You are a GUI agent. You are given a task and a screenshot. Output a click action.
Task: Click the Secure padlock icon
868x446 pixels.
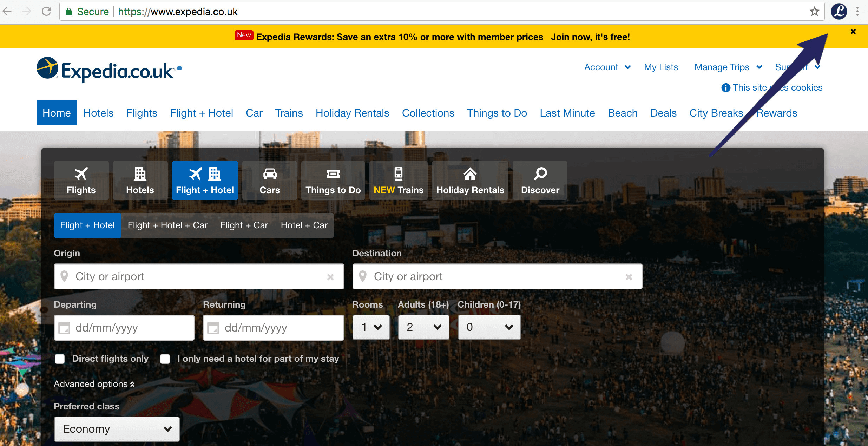tap(69, 12)
